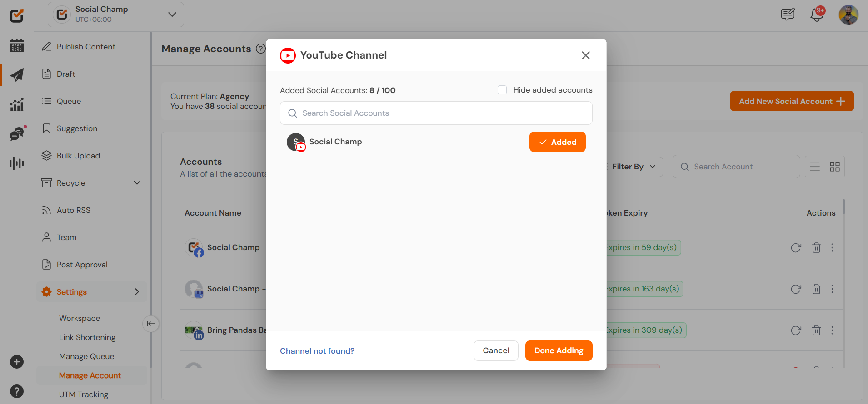
Task: Select Manage Account in settings
Action: click(90, 375)
